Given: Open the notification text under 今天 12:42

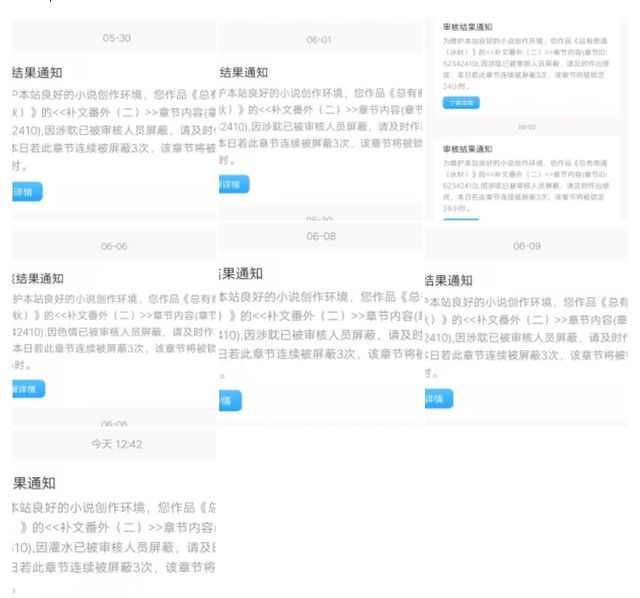Looking at the screenshot, I should coord(112,537).
